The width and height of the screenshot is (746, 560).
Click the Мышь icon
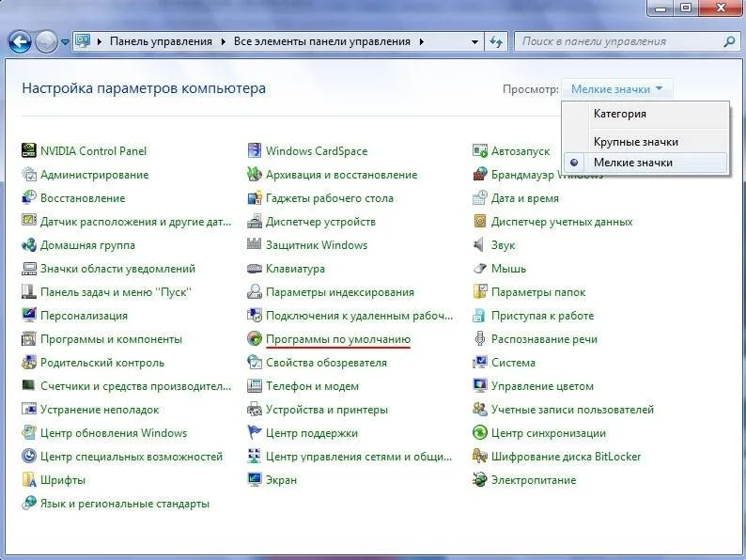click(480, 269)
